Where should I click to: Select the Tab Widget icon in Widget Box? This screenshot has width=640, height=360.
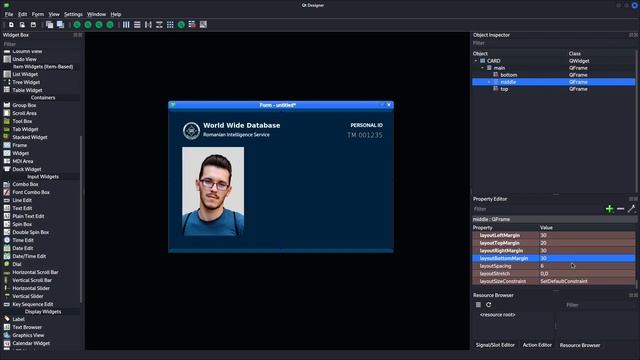point(7,129)
